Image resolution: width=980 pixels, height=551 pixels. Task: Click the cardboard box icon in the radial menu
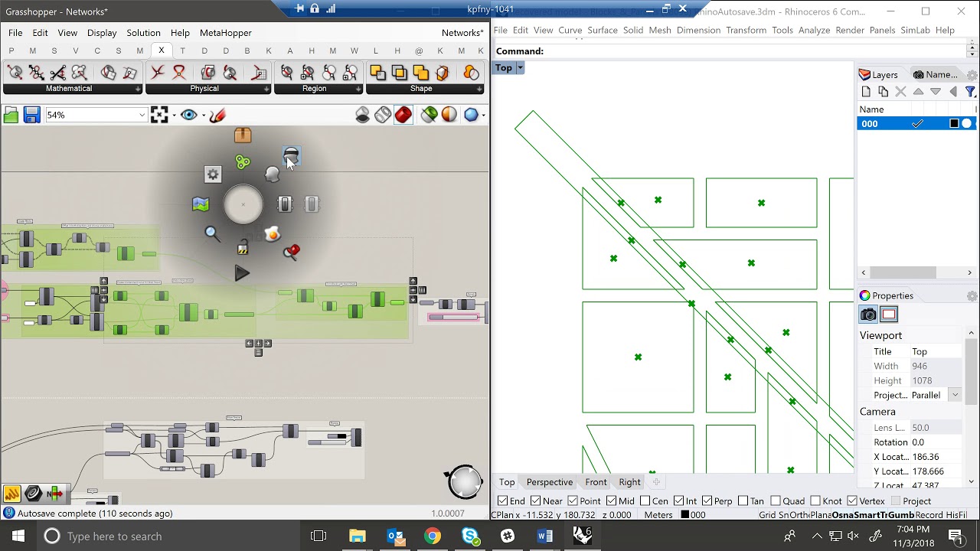tap(243, 135)
